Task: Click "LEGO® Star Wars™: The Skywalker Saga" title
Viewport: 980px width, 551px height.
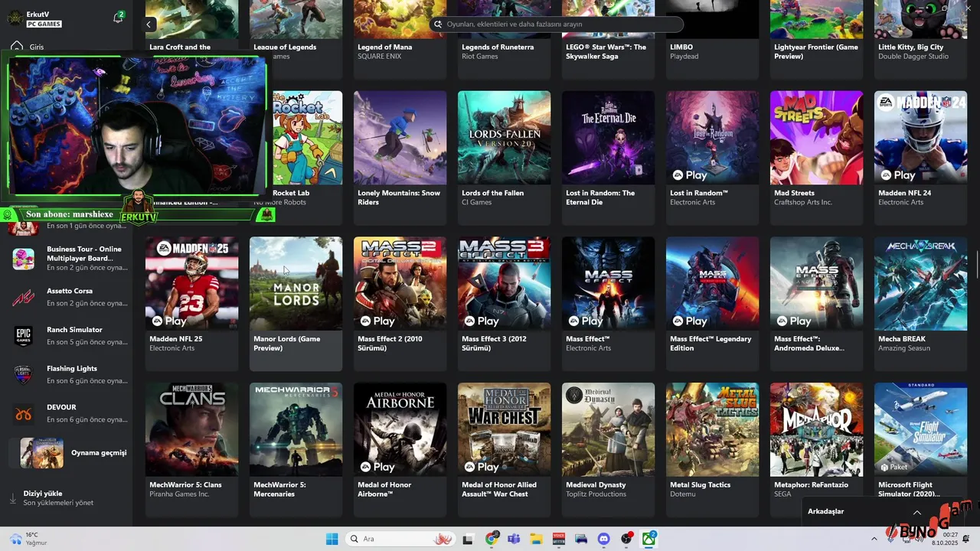Action: pos(606,52)
